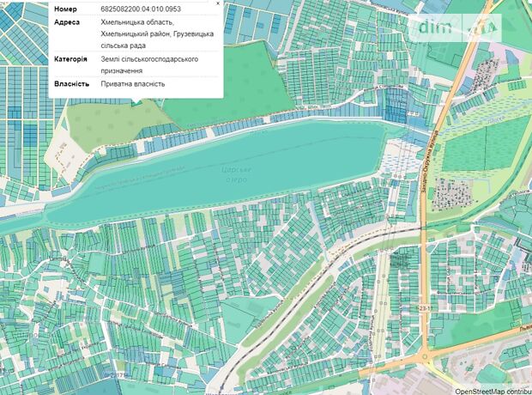The width and height of the screenshot is (532, 395).
Task: Click the Власність row label
Action: click(x=70, y=83)
